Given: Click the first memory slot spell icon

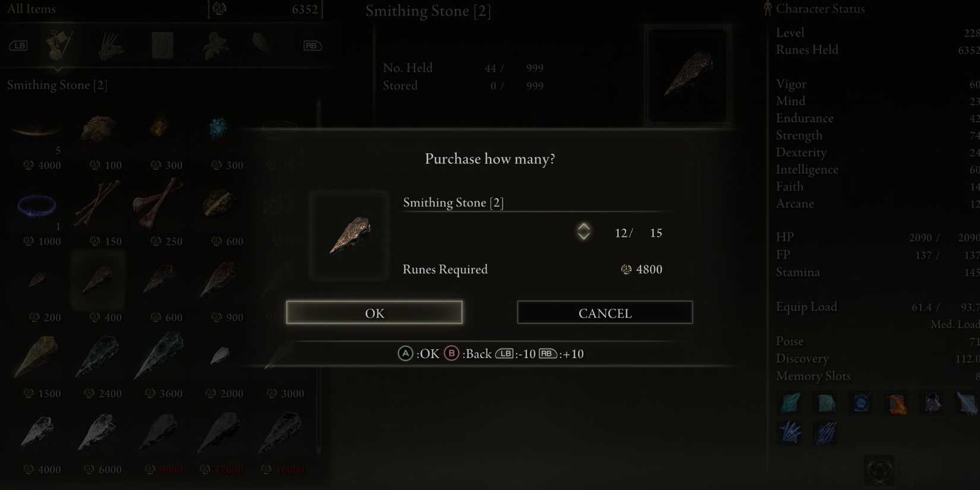Looking at the screenshot, I should 790,403.
